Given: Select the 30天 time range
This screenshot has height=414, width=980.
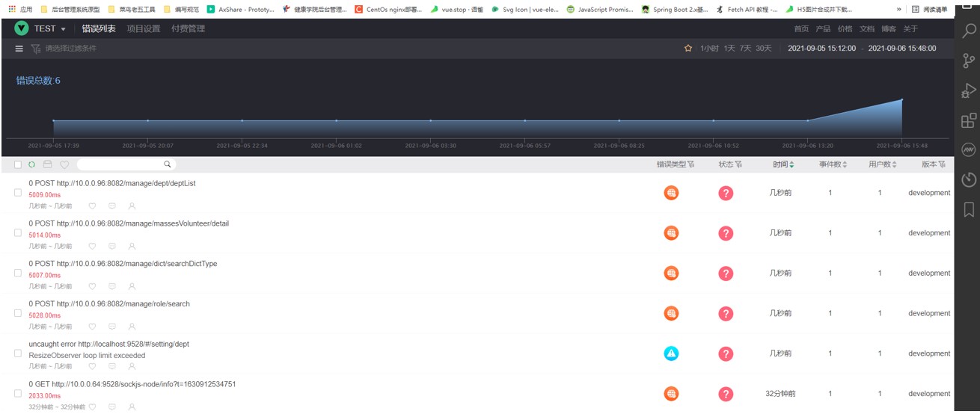Looking at the screenshot, I should point(763,49).
